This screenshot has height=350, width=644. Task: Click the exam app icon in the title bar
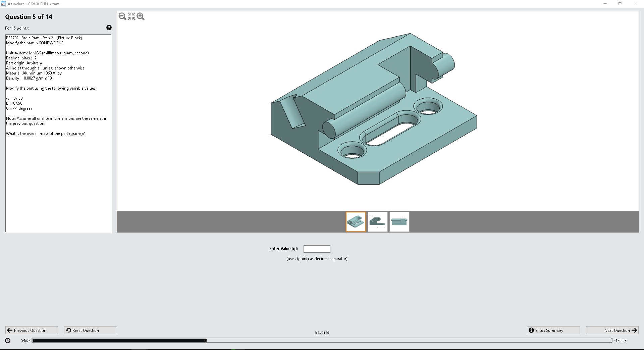pos(3,4)
